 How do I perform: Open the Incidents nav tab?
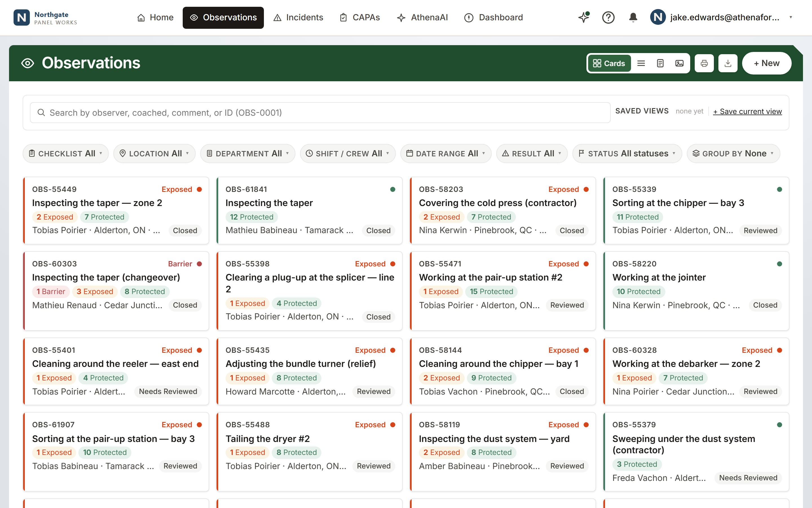[x=298, y=17]
